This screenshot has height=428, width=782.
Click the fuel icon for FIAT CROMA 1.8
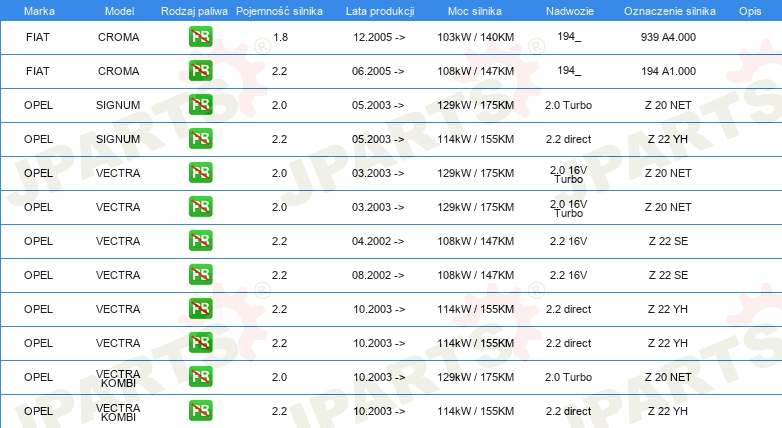click(x=200, y=37)
